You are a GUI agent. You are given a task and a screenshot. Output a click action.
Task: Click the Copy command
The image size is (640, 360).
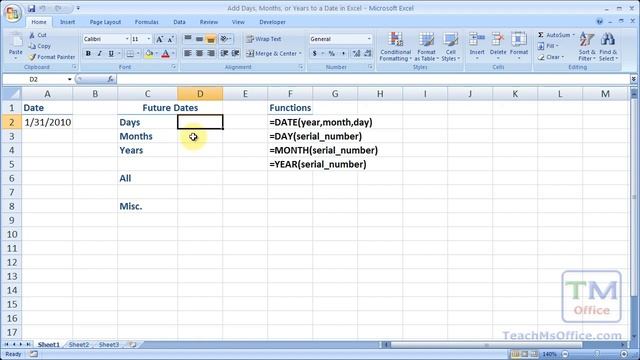click(40, 46)
